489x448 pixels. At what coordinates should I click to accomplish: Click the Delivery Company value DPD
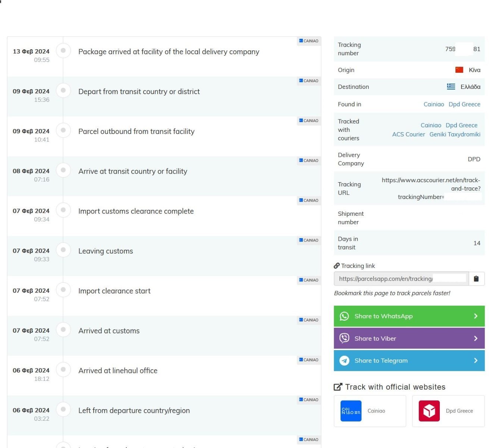474,159
